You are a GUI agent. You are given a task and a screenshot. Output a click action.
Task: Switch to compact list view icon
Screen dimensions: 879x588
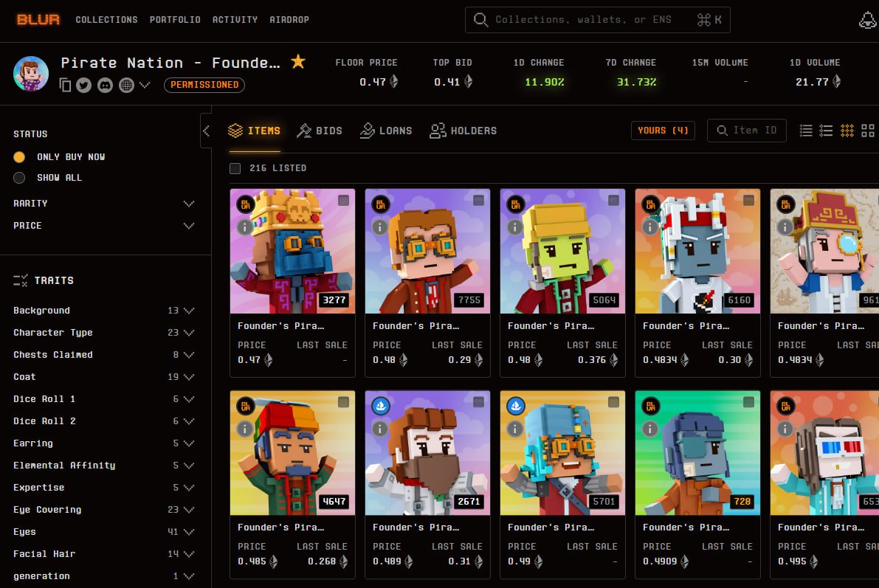pyautogui.click(x=805, y=131)
